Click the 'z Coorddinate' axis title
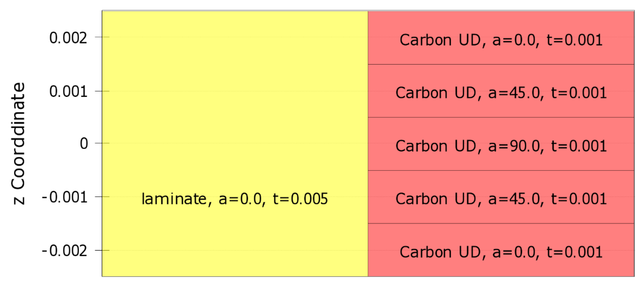This screenshot has height=288, width=644. (18, 144)
